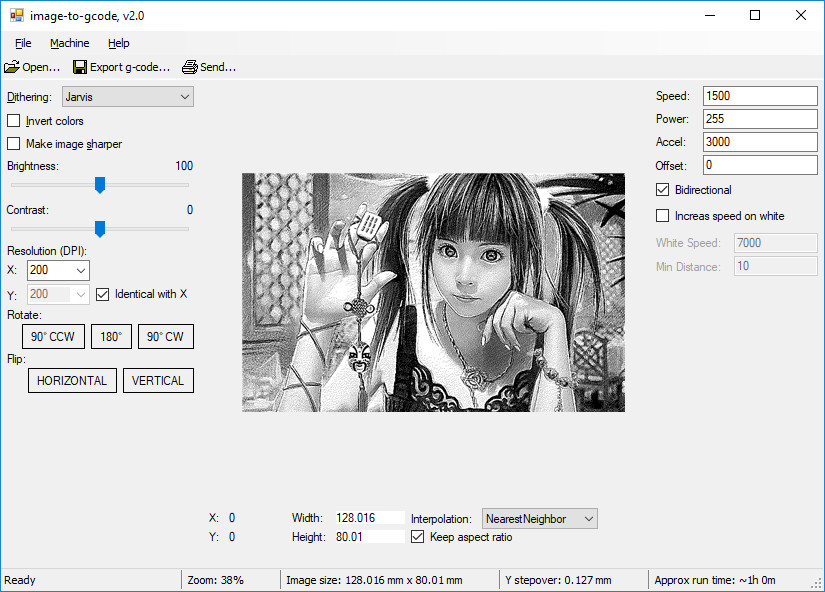The width and height of the screenshot is (825, 592).
Task: Disable the Bidirectional checkbox
Action: [662, 190]
